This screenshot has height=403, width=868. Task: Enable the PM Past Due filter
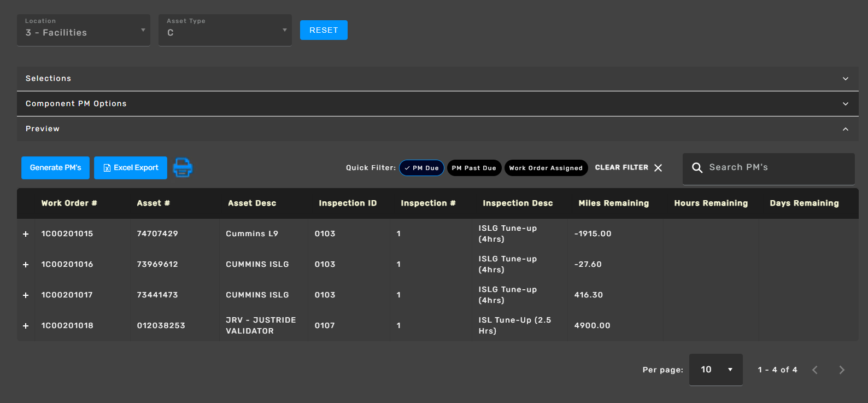[x=474, y=168]
